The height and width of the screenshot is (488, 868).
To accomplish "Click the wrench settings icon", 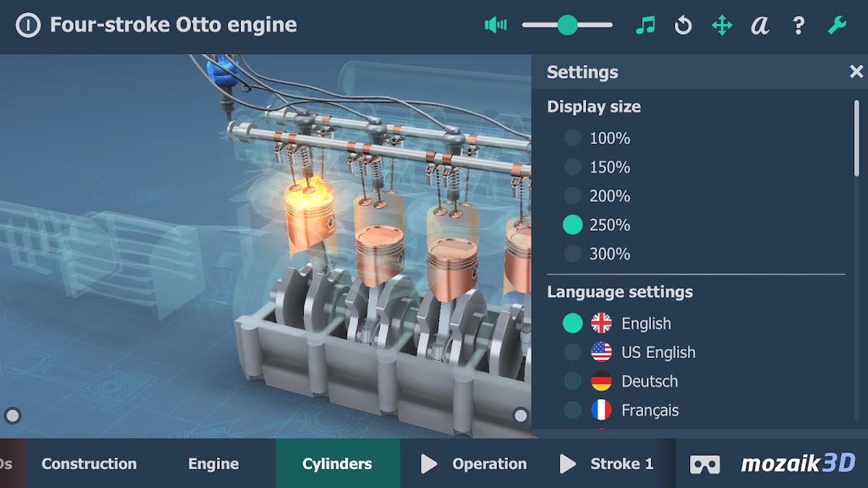I will click(x=837, y=25).
